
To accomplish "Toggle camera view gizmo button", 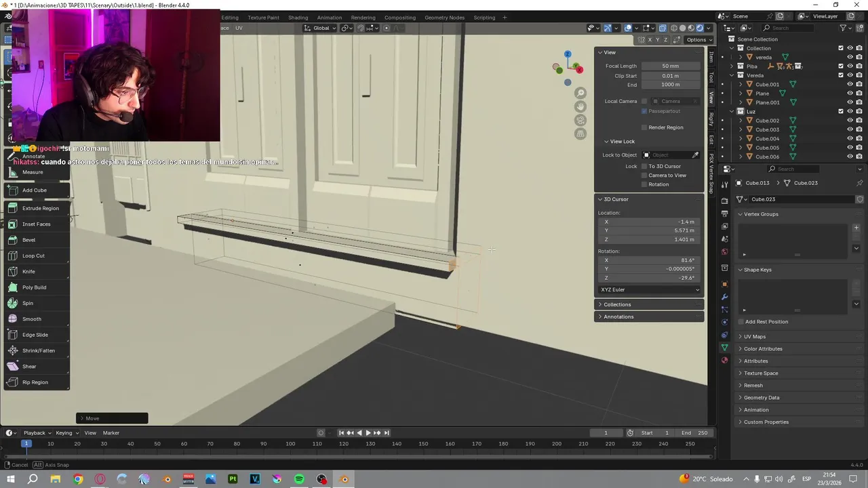I will [580, 120].
